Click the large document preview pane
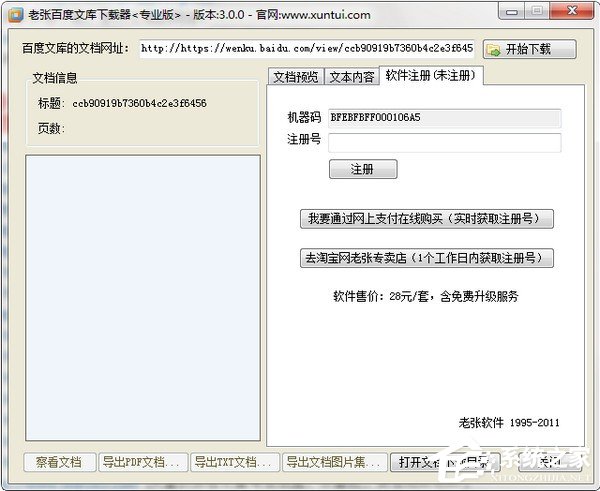The width and height of the screenshot is (600, 491). pyautogui.click(x=143, y=298)
